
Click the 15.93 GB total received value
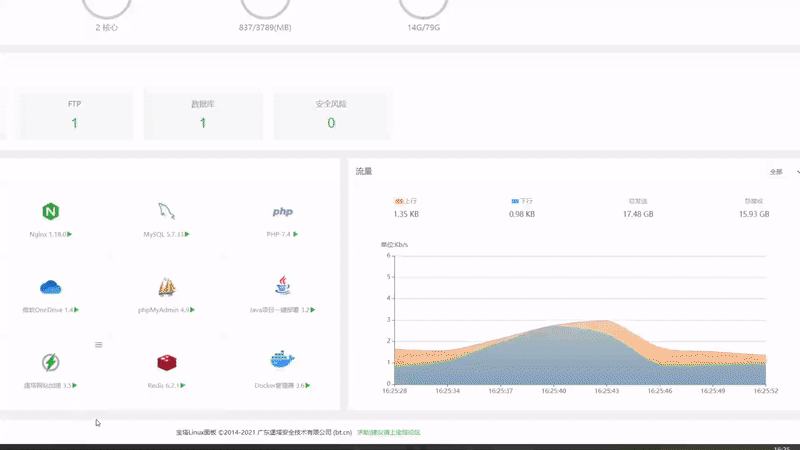pos(754,214)
